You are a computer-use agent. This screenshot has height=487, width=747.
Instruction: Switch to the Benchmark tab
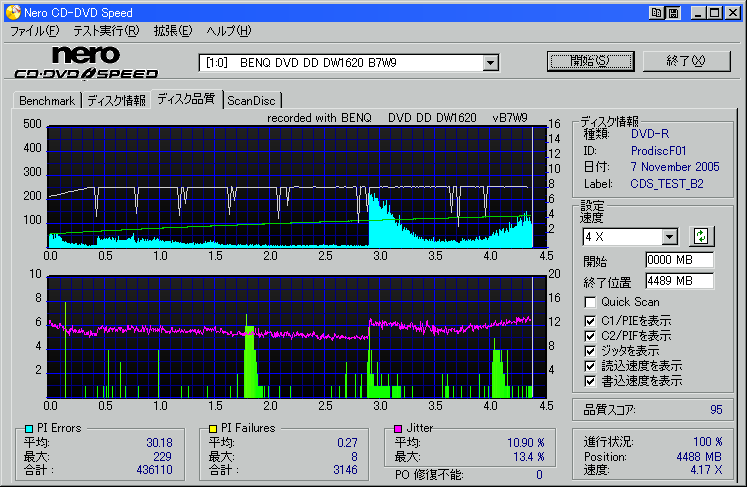47,101
